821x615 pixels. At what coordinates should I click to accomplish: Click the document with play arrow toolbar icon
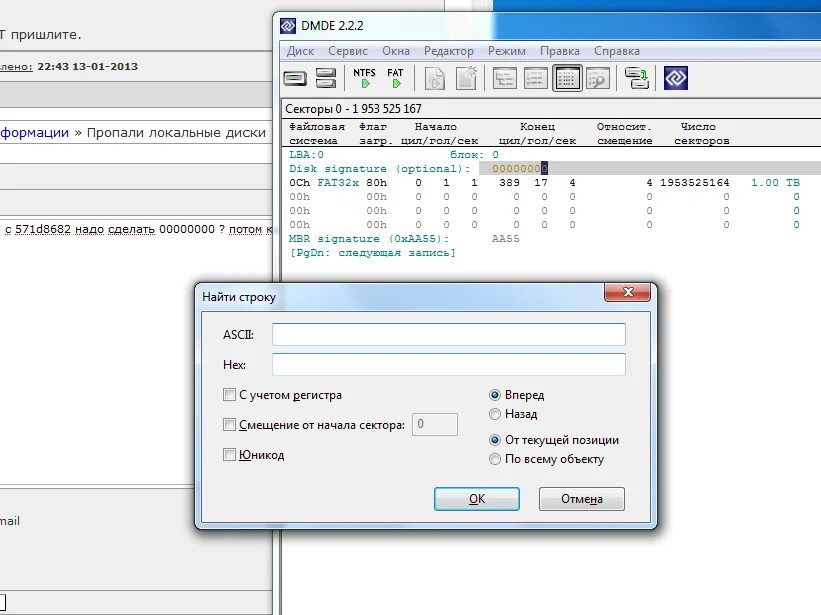tap(435, 79)
